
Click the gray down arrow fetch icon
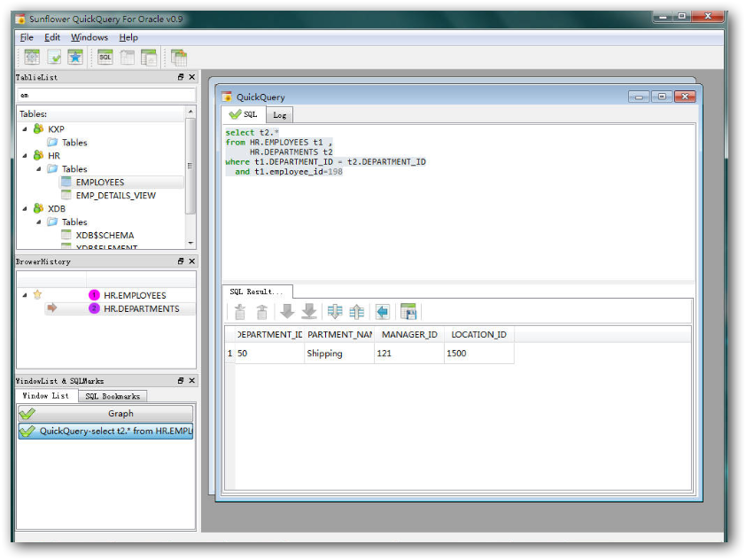[x=287, y=312]
